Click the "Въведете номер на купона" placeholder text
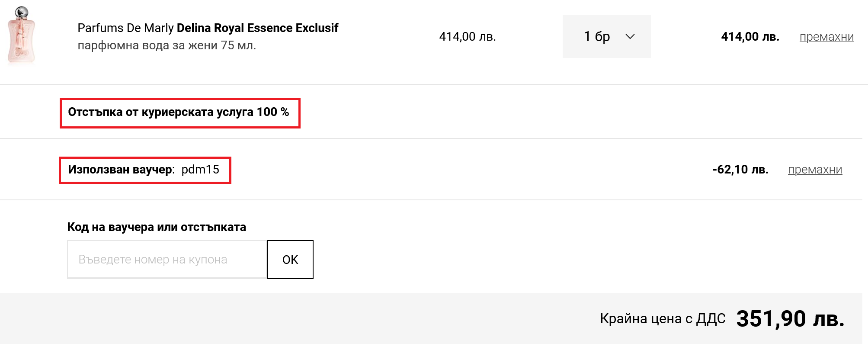 pos(153,260)
